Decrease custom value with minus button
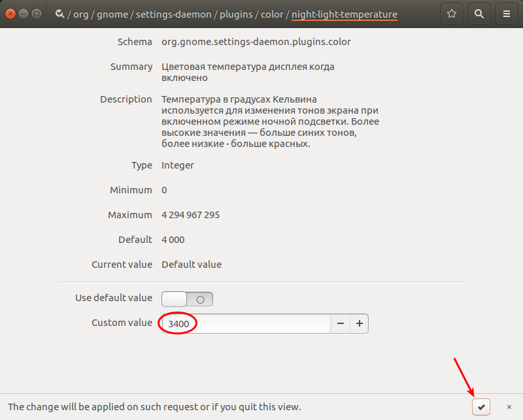 pyautogui.click(x=341, y=323)
